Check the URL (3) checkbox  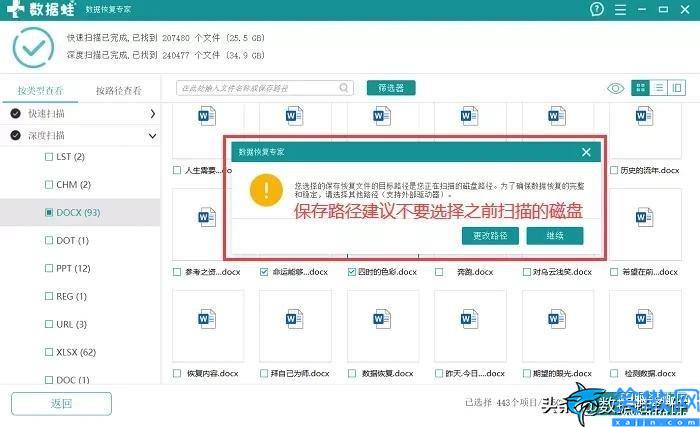tap(49, 324)
